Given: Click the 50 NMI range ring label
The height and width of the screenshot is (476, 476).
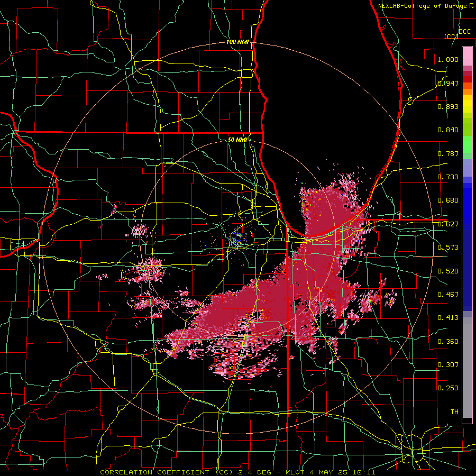Looking at the screenshot, I should coord(237,140).
